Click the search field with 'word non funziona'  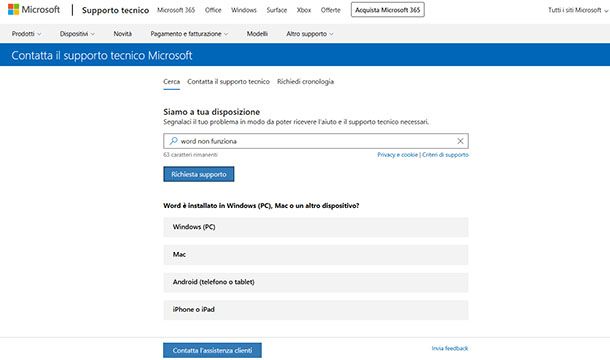(316, 141)
